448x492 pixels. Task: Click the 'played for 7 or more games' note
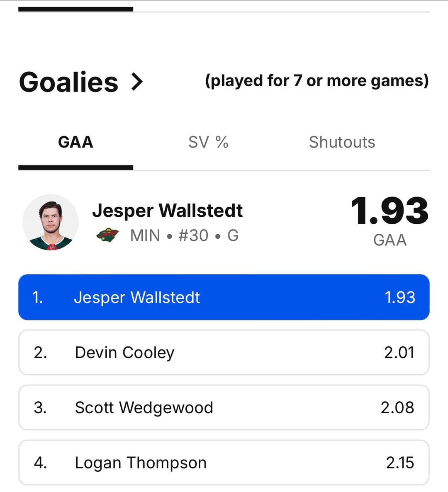317,81
